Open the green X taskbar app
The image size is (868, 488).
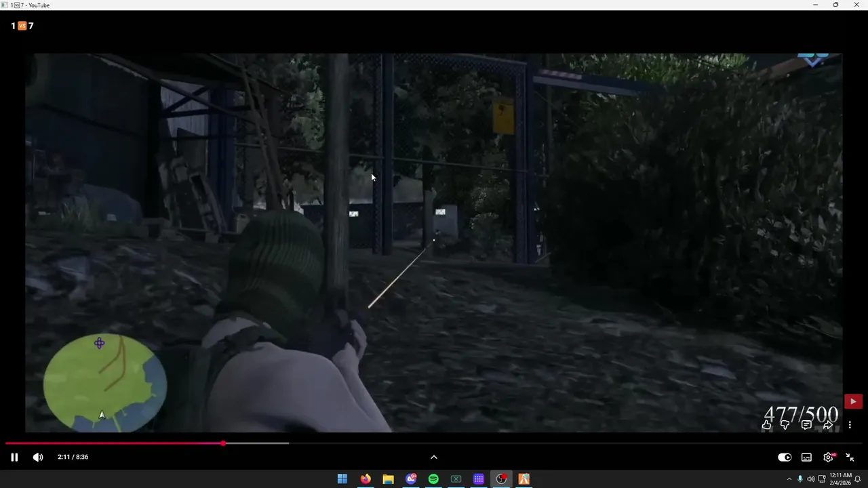456,479
